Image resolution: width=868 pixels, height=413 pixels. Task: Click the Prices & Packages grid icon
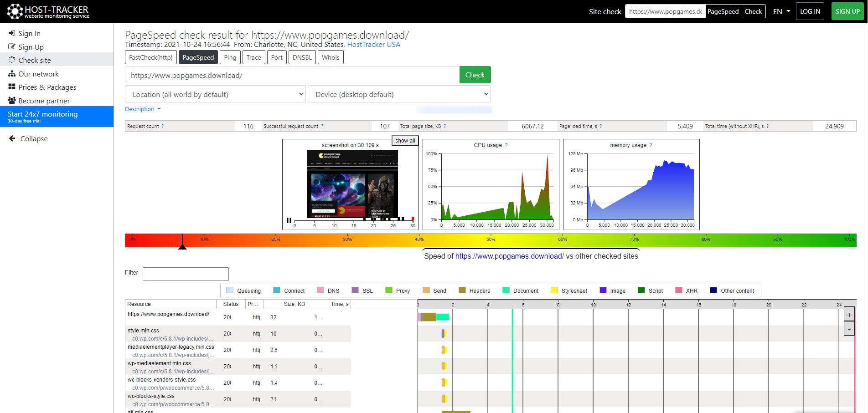point(12,87)
